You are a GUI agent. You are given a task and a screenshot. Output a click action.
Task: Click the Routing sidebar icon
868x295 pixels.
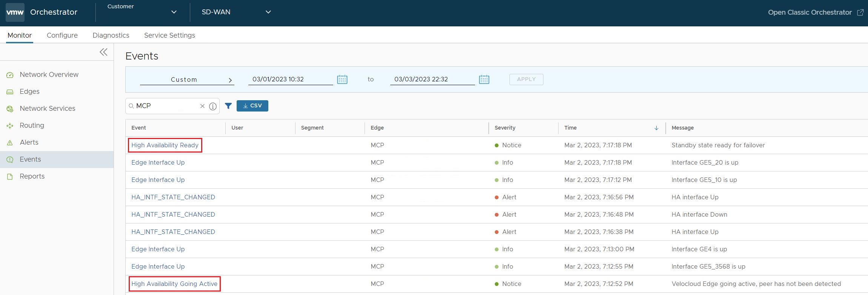[x=10, y=126]
